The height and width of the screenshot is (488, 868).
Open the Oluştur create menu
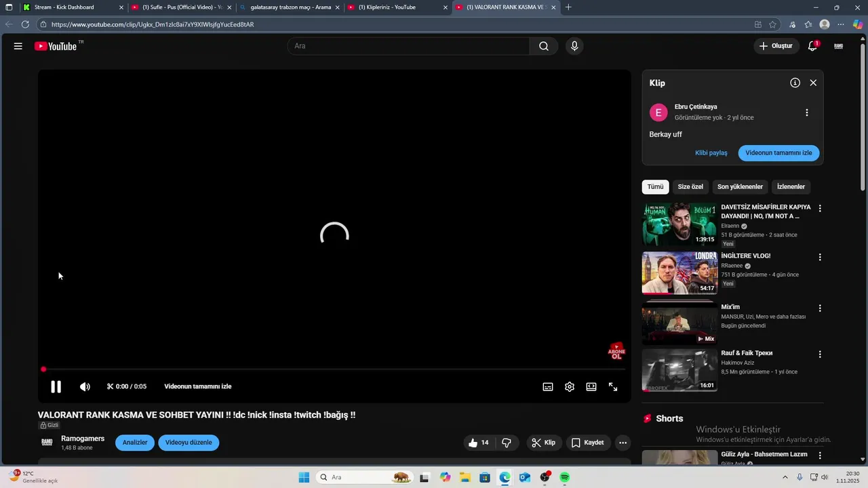[776, 46]
